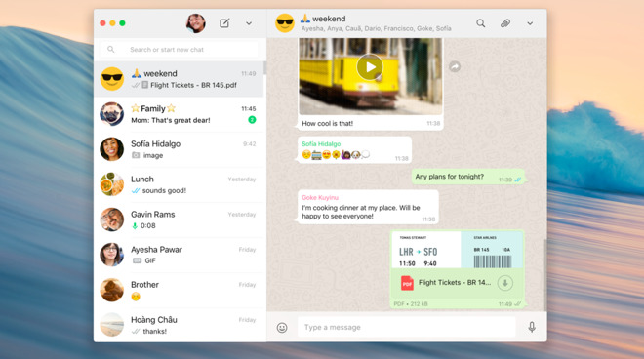Viewport: 644px width, 359px height.
Task: Search within the weekend conversation
Action: 480,23
